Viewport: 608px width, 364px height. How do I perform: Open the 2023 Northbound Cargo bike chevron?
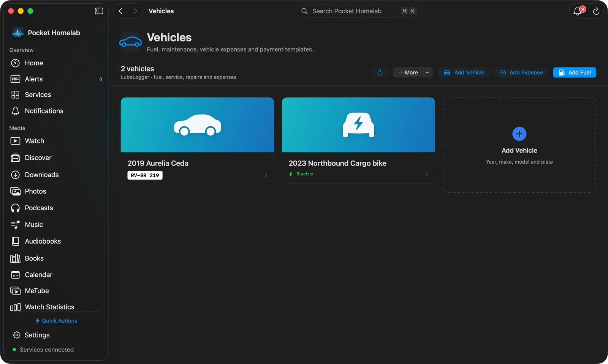(427, 174)
